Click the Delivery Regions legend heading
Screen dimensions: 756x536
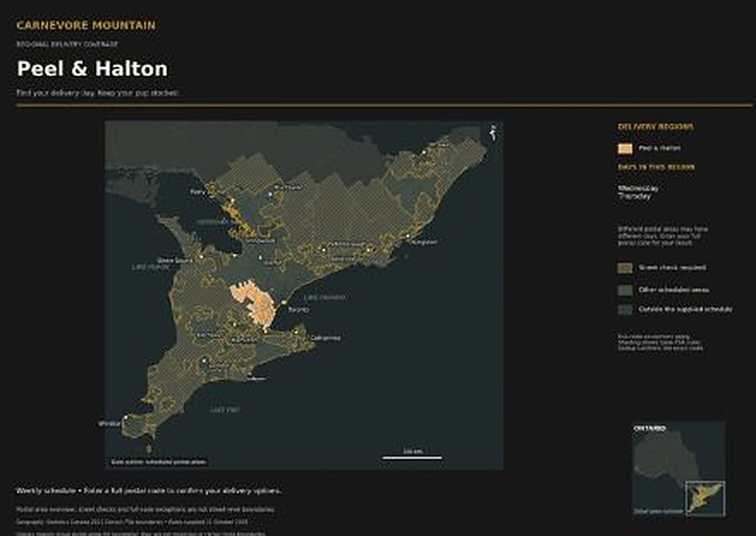656,127
